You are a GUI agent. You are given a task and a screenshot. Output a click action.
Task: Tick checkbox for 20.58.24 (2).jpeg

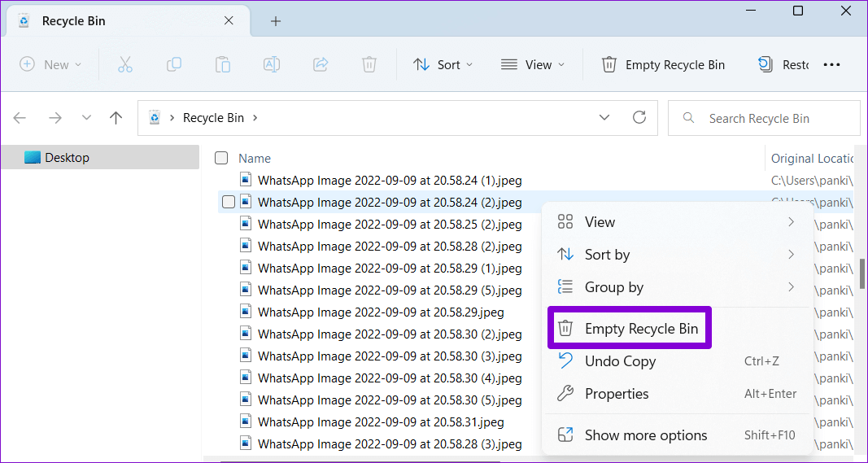pyautogui.click(x=228, y=202)
